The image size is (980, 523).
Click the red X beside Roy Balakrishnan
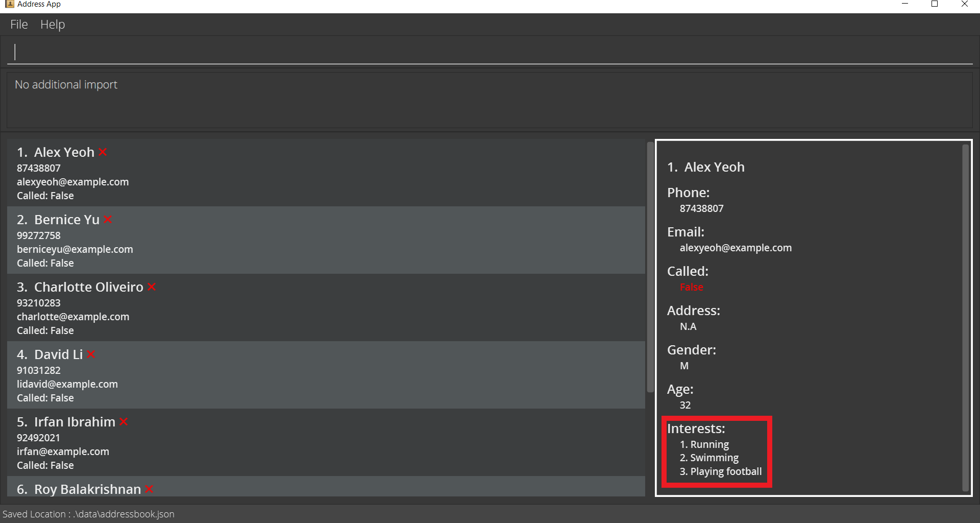pos(149,489)
